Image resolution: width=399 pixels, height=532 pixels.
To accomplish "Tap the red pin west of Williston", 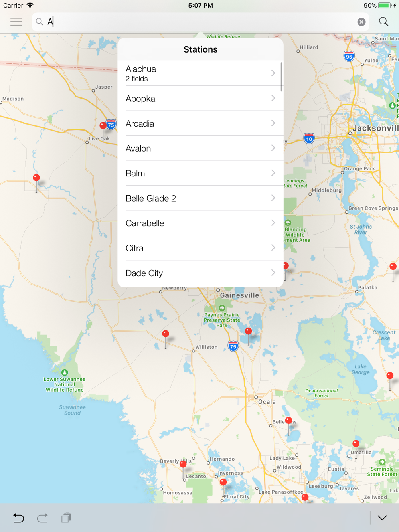I will pyautogui.click(x=166, y=334).
